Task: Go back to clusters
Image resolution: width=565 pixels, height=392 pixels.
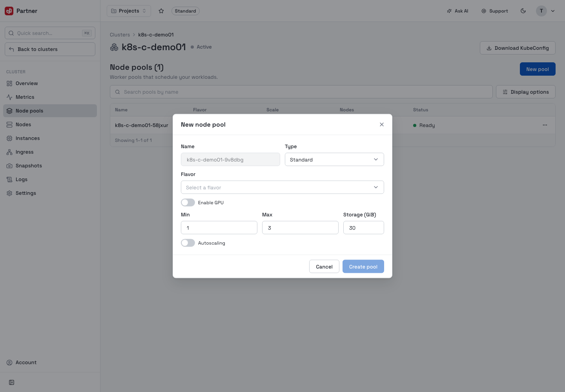Action: tap(50, 49)
